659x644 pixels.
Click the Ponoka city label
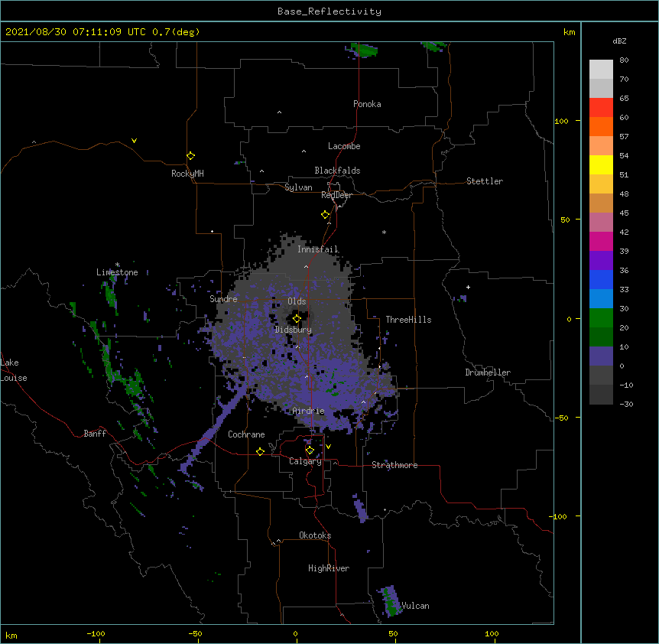[x=367, y=104]
